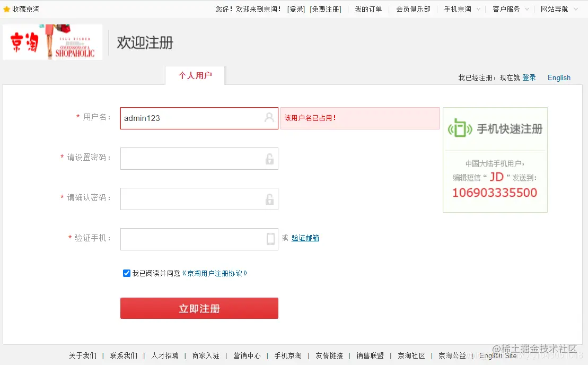Click 人才招聘 footer link
This screenshot has height=365, width=588.
point(164,355)
